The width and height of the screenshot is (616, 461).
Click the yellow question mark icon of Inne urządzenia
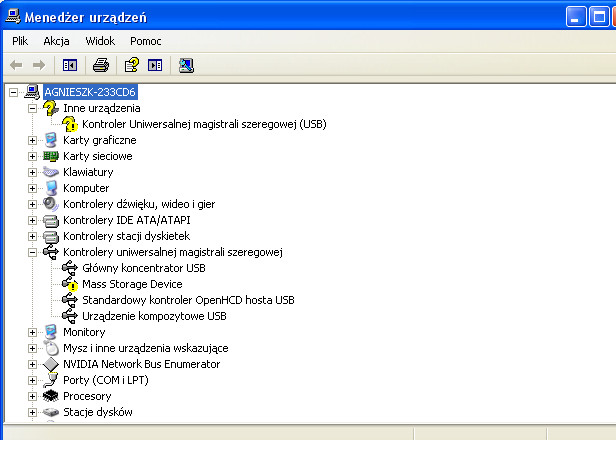(x=51, y=108)
